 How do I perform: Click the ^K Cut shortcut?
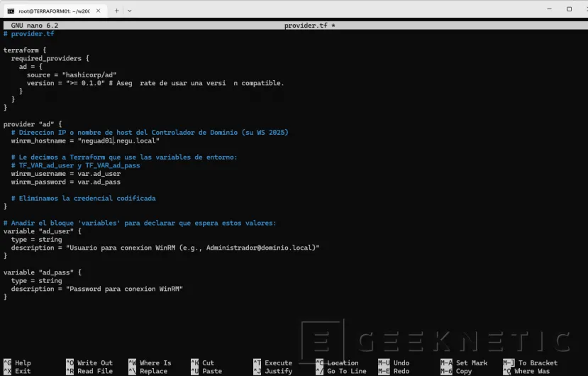click(x=202, y=363)
